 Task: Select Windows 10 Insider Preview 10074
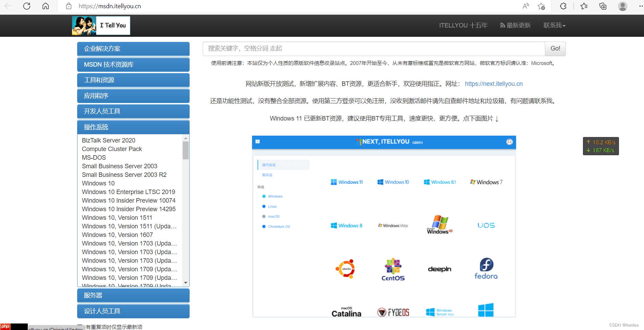[x=129, y=201]
